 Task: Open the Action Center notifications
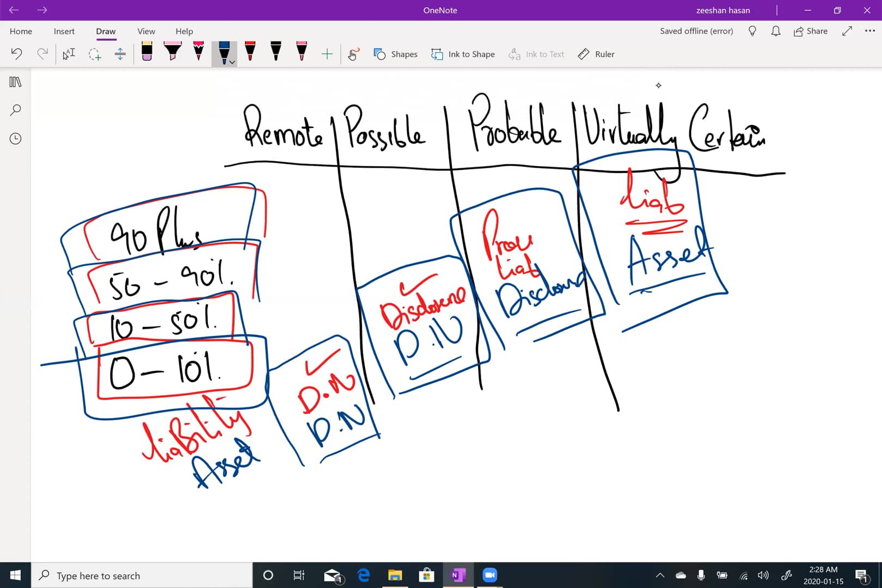pyautogui.click(x=862, y=575)
